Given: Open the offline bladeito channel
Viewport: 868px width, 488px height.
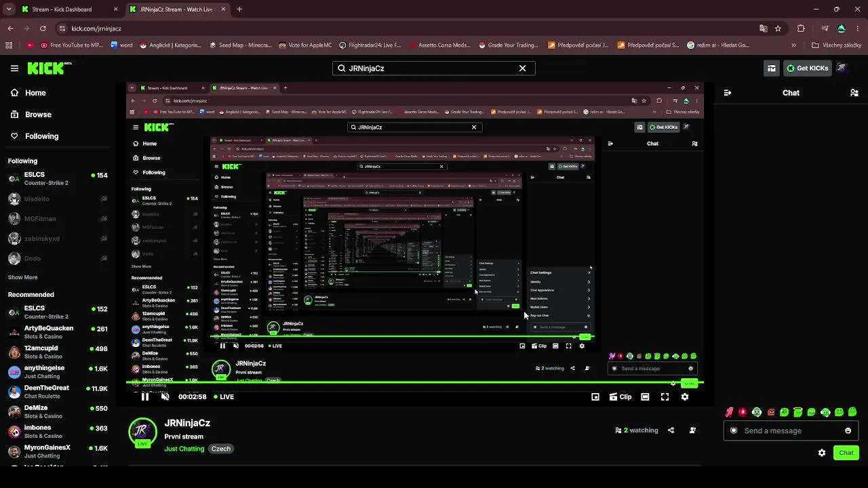Looking at the screenshot, I should coord(58,199).
